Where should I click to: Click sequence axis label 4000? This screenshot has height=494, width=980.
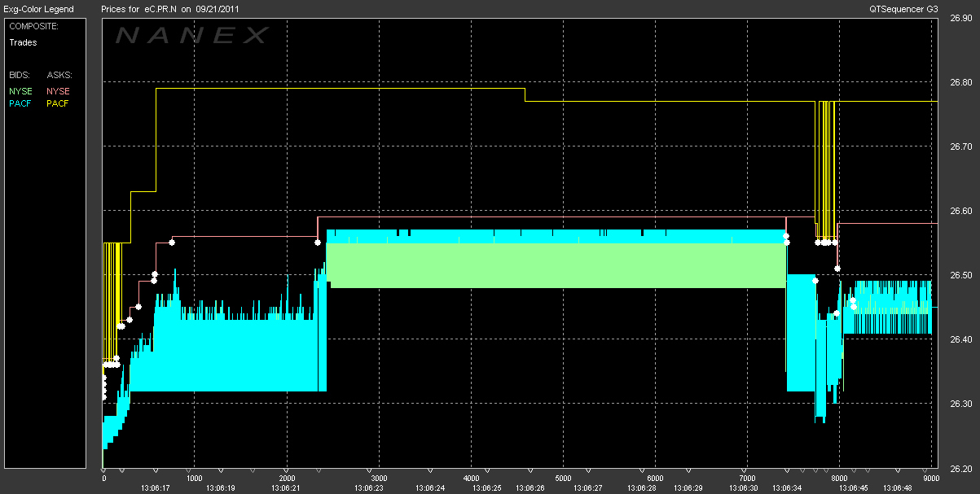(x=471, y=479)
